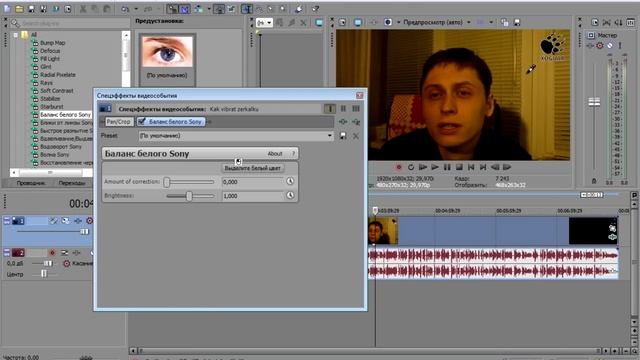Click the Save project icon
Viewport: 640px width, 360px height.
pos(31,9)
